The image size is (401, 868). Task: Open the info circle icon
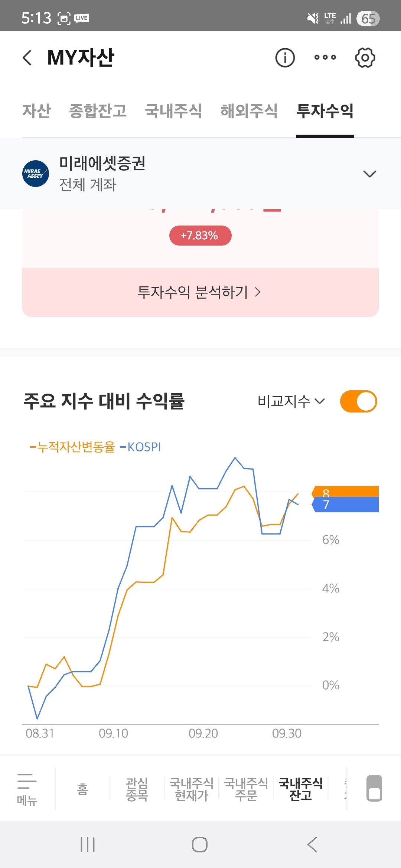(x=285, y=58)
